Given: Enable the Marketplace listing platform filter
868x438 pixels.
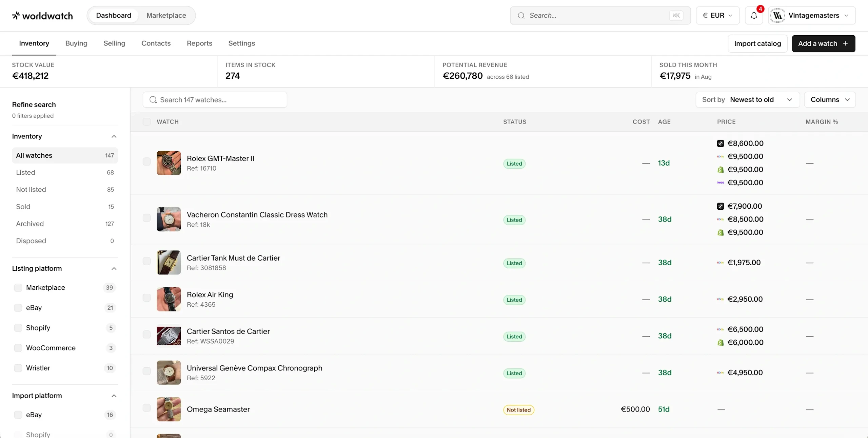Looking at the screenshot, I should pyautogui.click(x=18, y=288).
